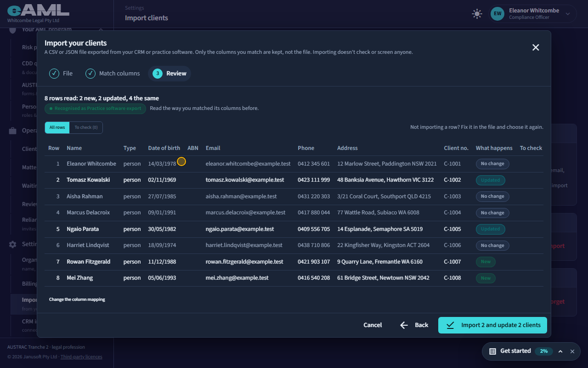Click the EW user avatar

tap(497, 14)
